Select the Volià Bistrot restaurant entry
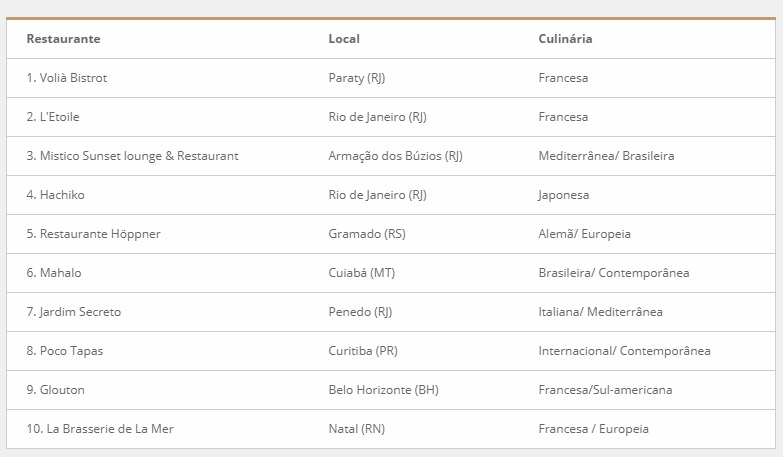This screenshot has height=457, width=783. (x=67, y=78)
